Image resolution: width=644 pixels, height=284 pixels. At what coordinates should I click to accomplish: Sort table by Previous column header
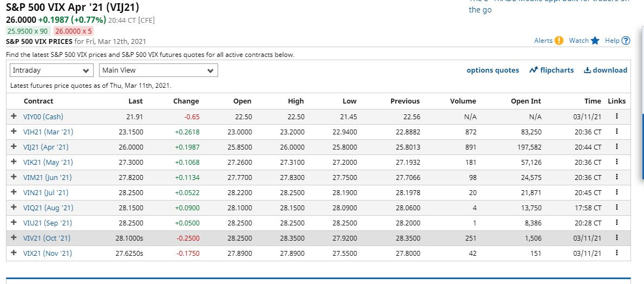pyautogui.click(x=405, y=101)
